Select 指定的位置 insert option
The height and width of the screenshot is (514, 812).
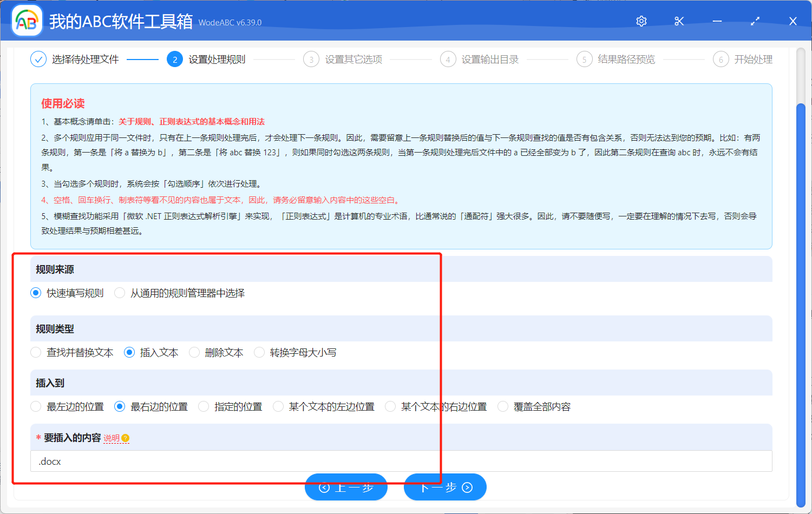pos(203,406)
